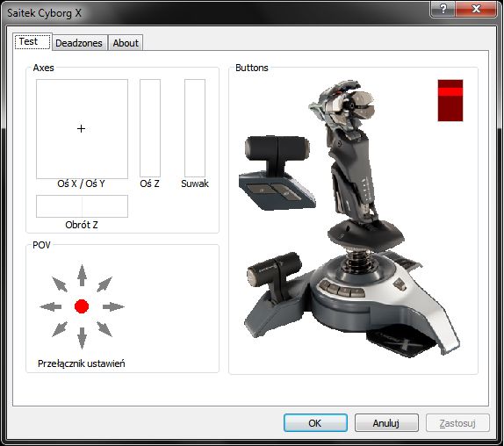This screenshot has width=504, height=446.
Task: Click the red POV center dot
Action: pyautogui.click(x=82, y=306)
